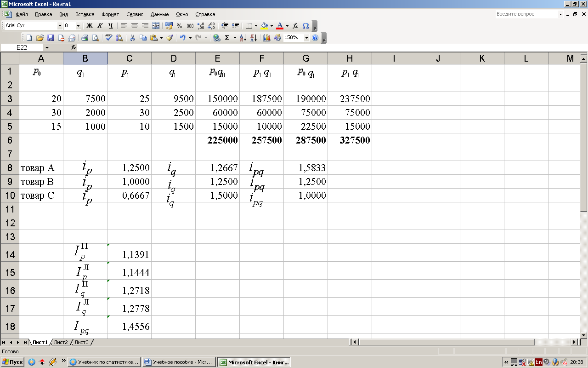Screen dimensions: 588x368
Task: Select the Format Painter brush
Action: click(170, 38)
